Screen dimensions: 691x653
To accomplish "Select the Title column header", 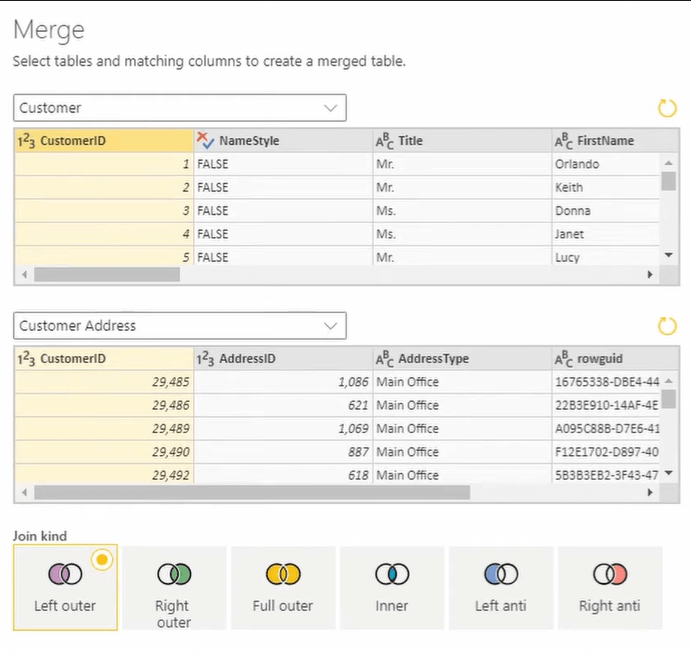I will click(x=462, y=141).
